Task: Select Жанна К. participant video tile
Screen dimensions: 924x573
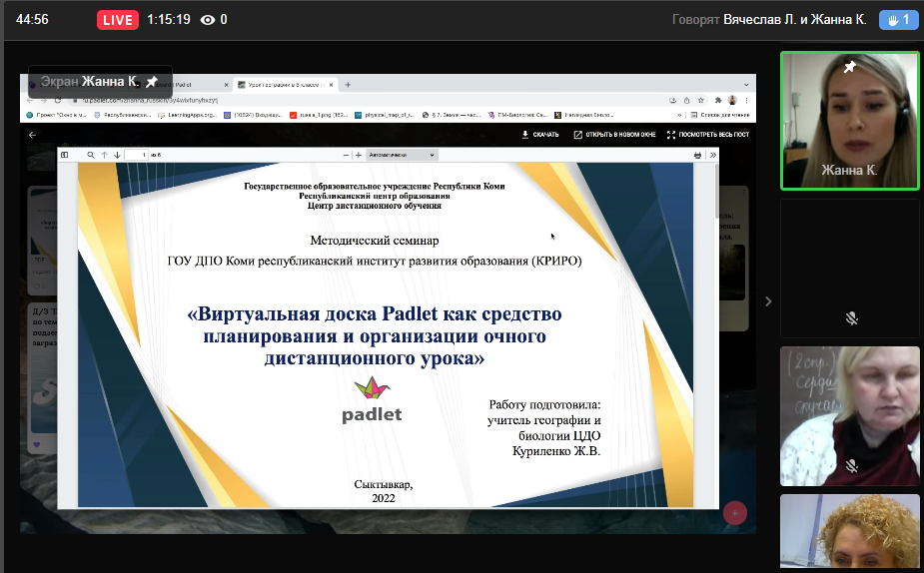Action: pyautogui.click(x=849, y=121)
